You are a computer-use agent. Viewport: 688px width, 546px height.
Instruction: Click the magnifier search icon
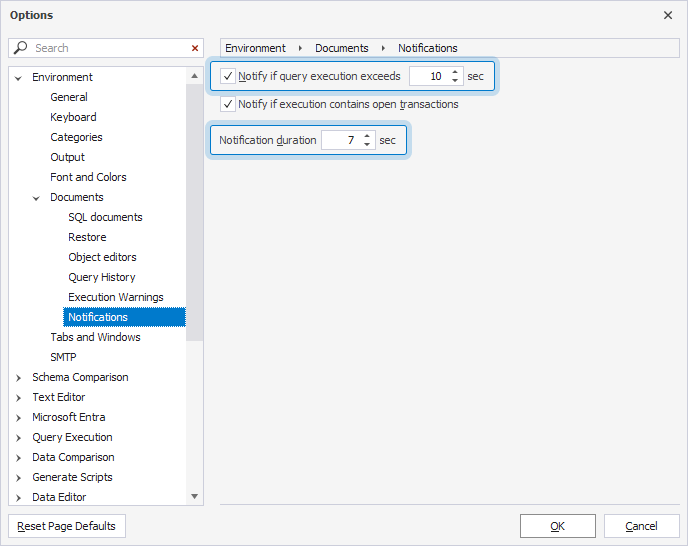[x=20, y=47]
